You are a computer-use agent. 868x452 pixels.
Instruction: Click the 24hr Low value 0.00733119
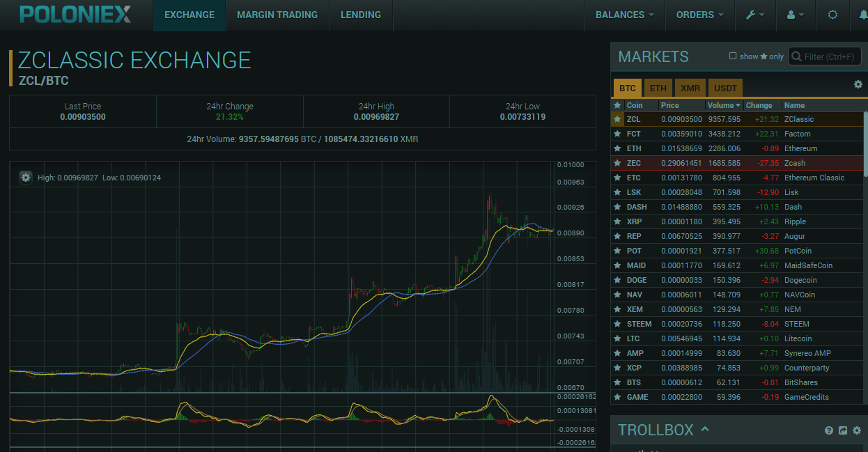[522, 117]
